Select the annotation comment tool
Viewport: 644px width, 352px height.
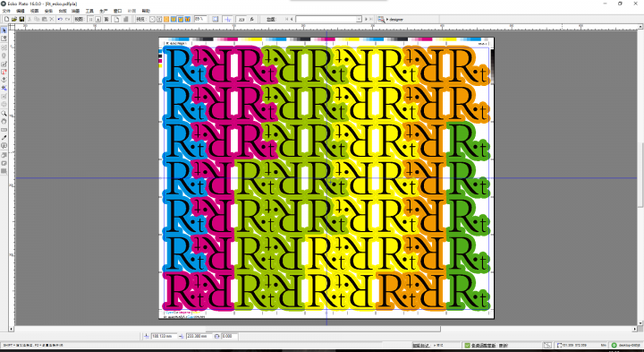[x=4, y=146]
